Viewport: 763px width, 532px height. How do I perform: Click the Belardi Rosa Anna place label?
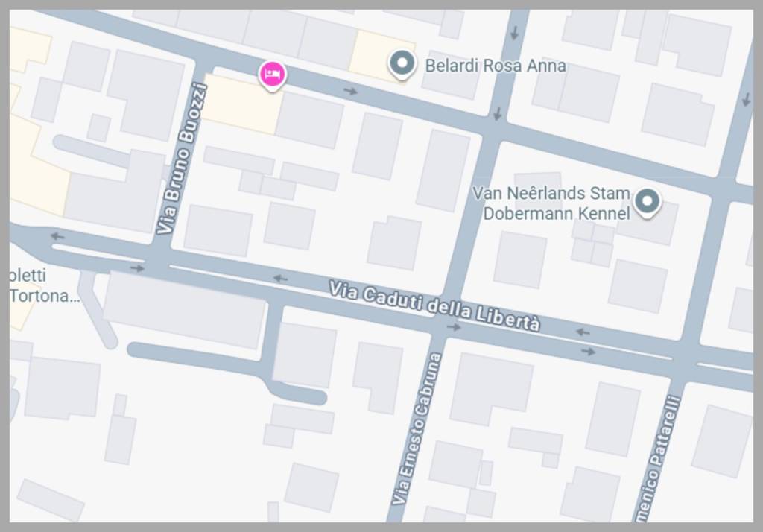[x=496, y=66]
